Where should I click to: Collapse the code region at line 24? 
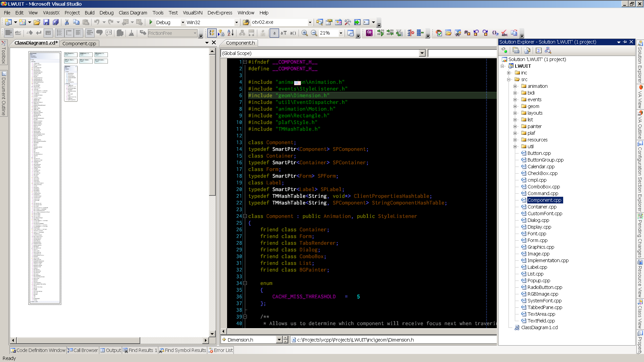coord(245,216)
